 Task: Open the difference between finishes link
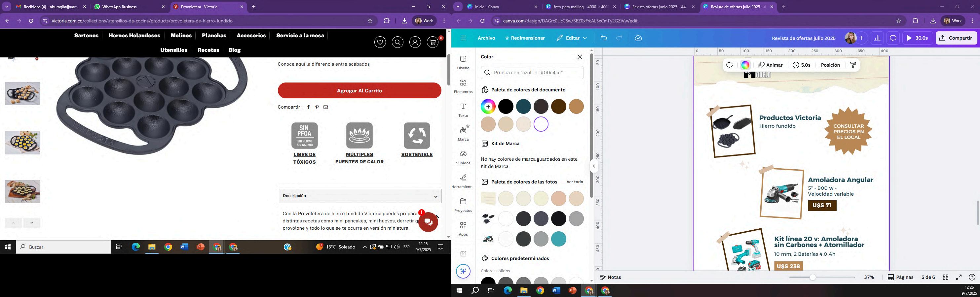pos(324,64)
